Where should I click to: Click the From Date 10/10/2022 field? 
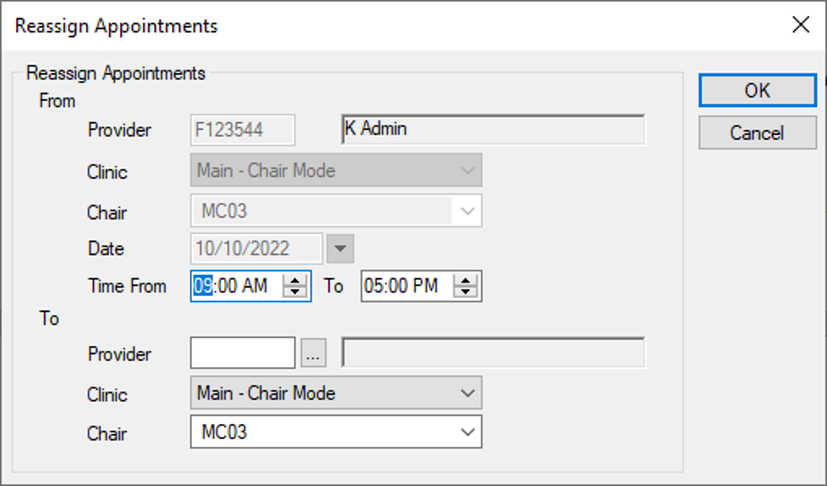pyautogui.click(x=256, y=249)
